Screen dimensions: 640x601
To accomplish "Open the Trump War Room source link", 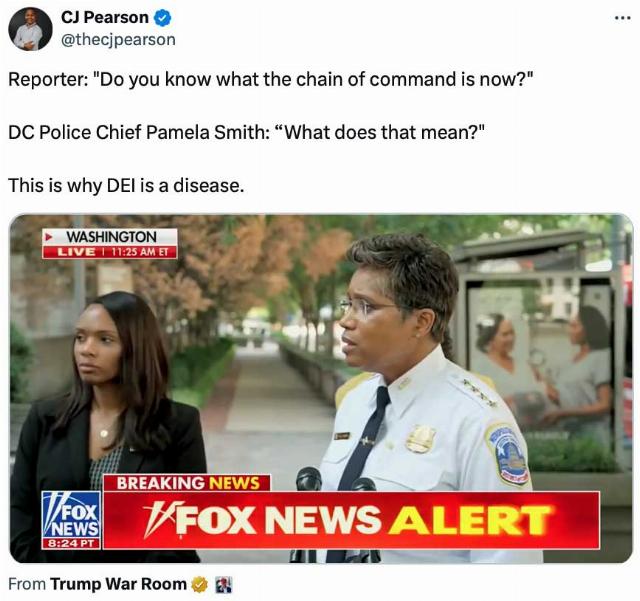I will [x=118, y=584].
